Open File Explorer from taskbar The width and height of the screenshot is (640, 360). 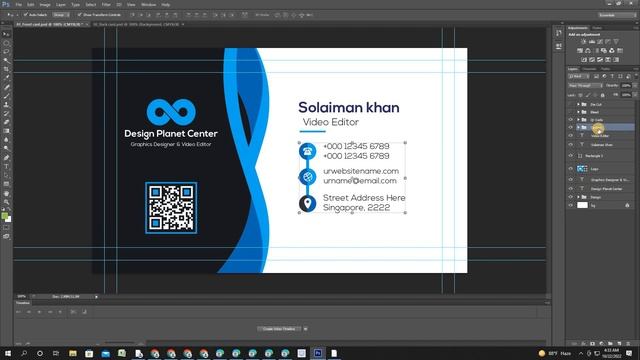tap(73, 353)
